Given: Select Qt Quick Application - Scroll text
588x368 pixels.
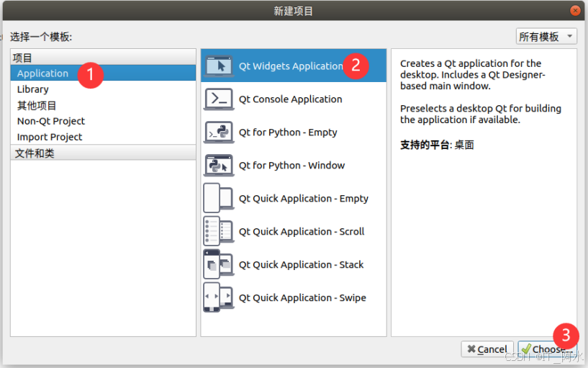Looking at the screenshot, I should [x=302, y=231].
